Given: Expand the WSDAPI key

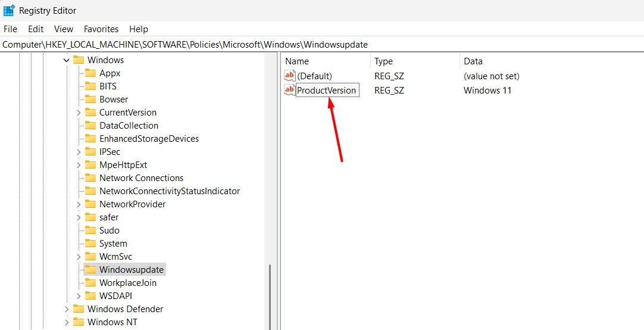Looking at the screenshot, I should point(79,296).
